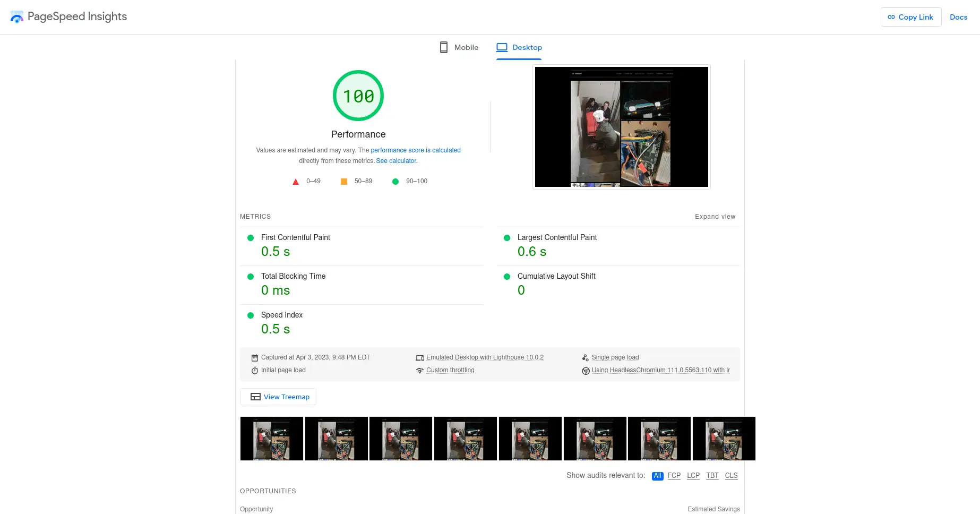This screenshot has height=514, width=980.
Task: Toggle Expand view for metrics
Action: click(x=715, y=217)
